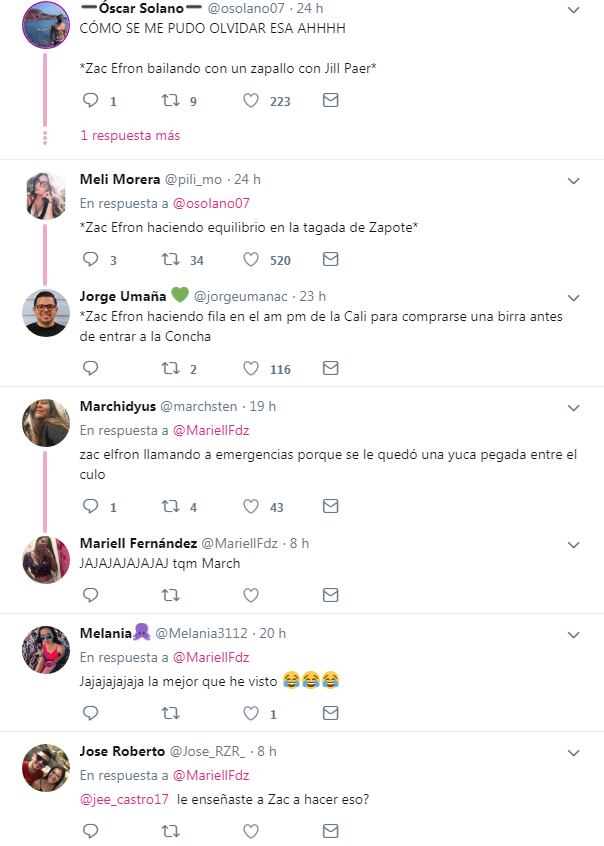Like Meli Morera's tweet with 520 likes
The width and height of the screenshot is (604, 846).
pos(251,259)
